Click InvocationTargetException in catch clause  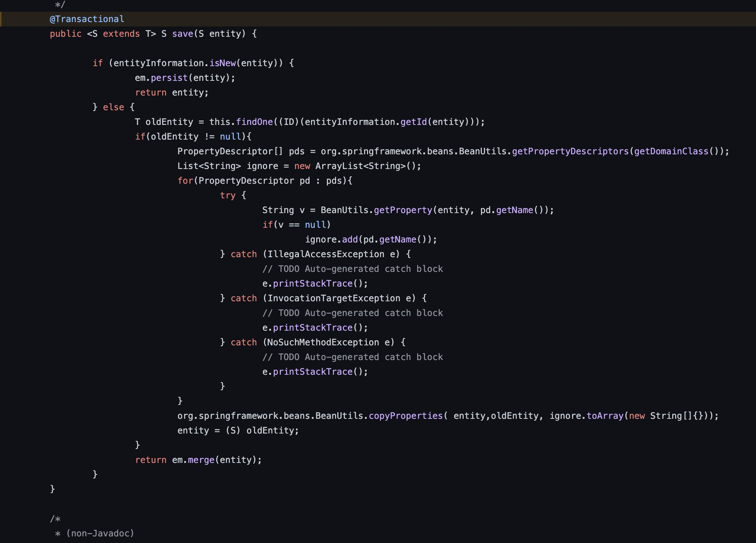click(334, 298)
